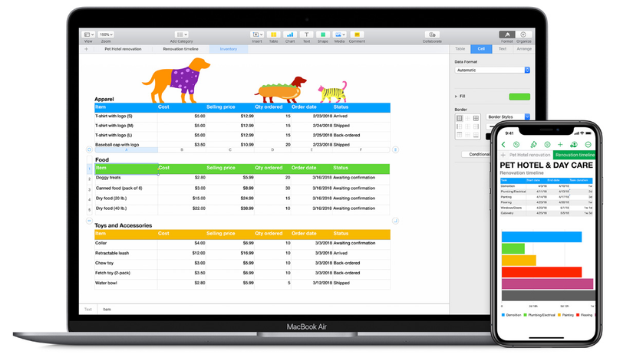The image size is (633, 364).
Task: Select the Retractable leash cell
Action: coord(126,253)
